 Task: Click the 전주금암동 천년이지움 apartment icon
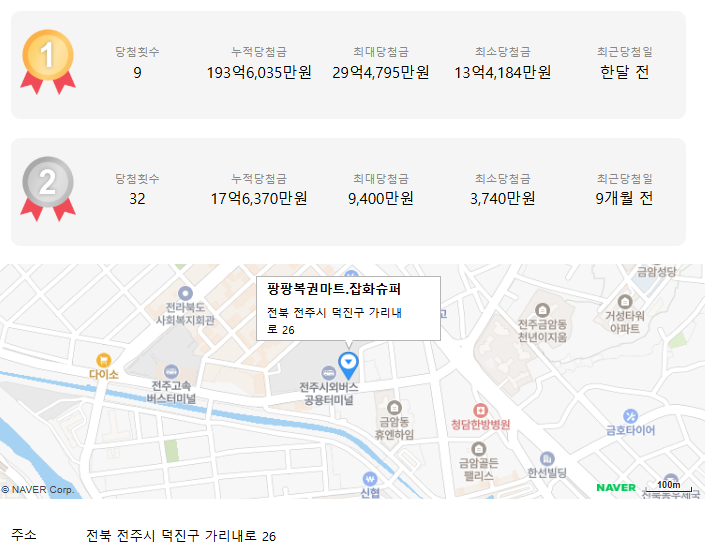coord(542,311)
